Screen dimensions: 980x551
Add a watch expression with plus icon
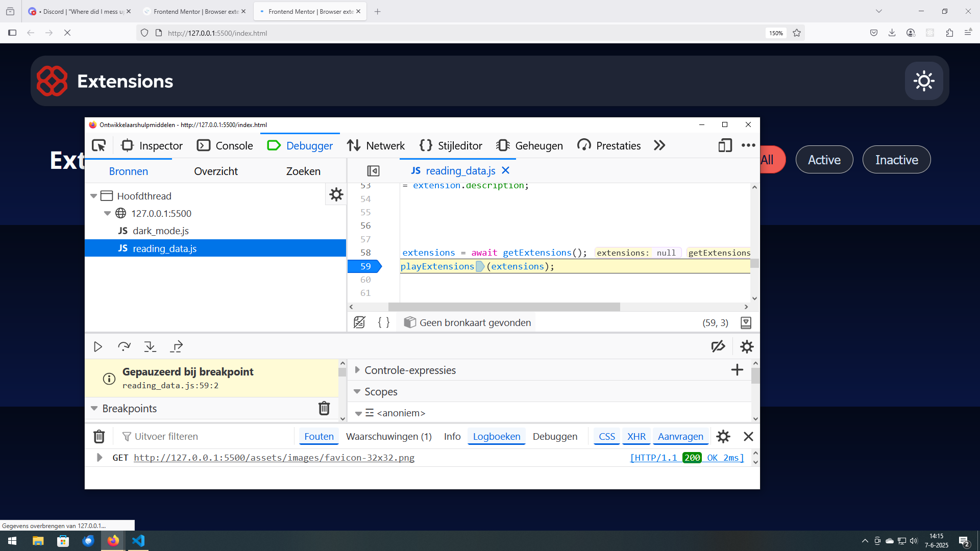[737, 370]
